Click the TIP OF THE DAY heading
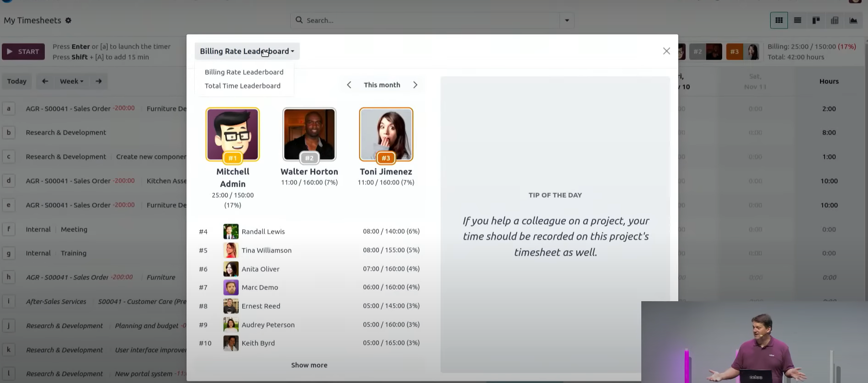Screen dimensions: 868x383 pyautogui.click(x=555, y=195)
